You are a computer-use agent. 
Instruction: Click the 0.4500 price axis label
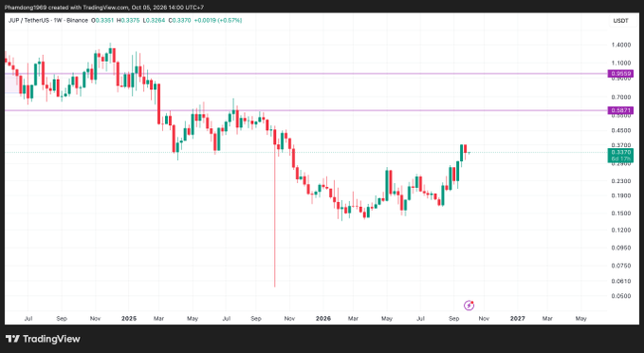point(621,130)
